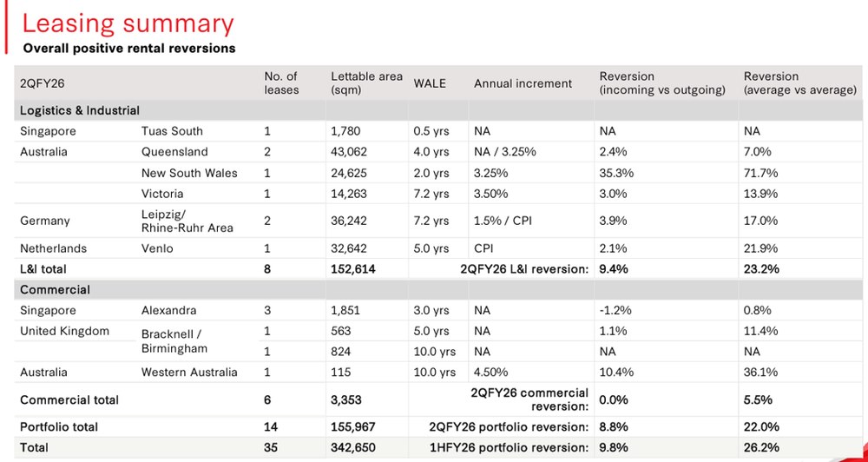Click the 'Commercial total' row label
868x462 pixels.
tap(69, 400)
